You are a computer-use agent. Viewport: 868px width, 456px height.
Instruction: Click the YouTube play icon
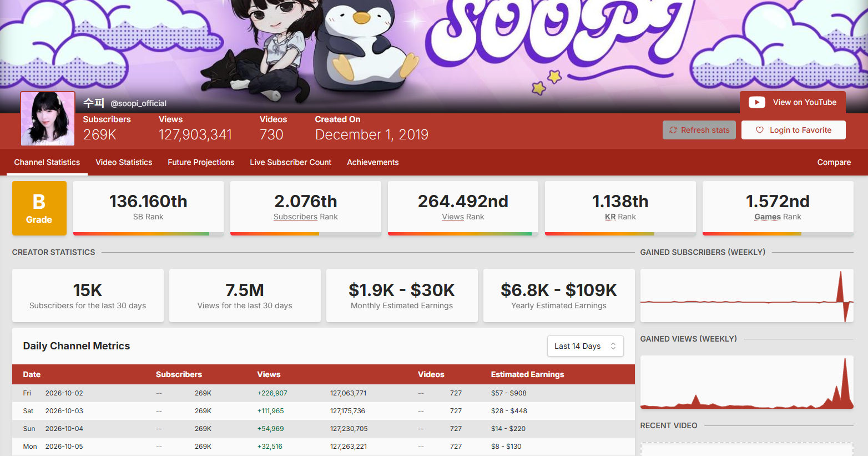tap(756, 102)
